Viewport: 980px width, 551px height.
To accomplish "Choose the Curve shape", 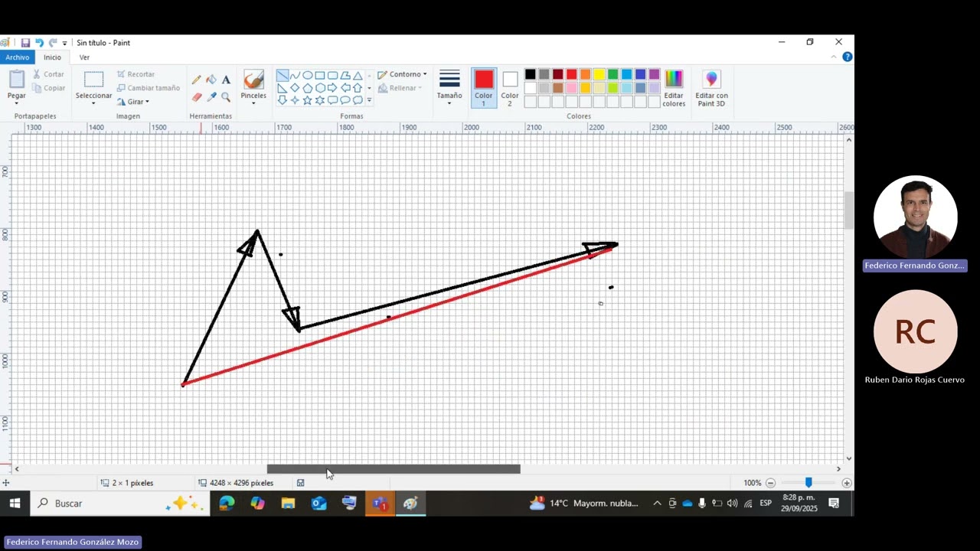I will point(295,75).
